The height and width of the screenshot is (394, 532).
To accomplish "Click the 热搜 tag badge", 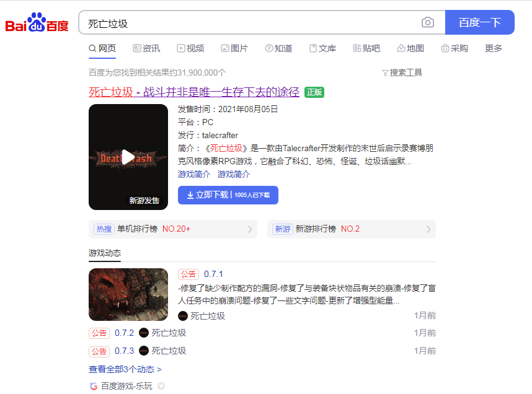I will (104, 229).
